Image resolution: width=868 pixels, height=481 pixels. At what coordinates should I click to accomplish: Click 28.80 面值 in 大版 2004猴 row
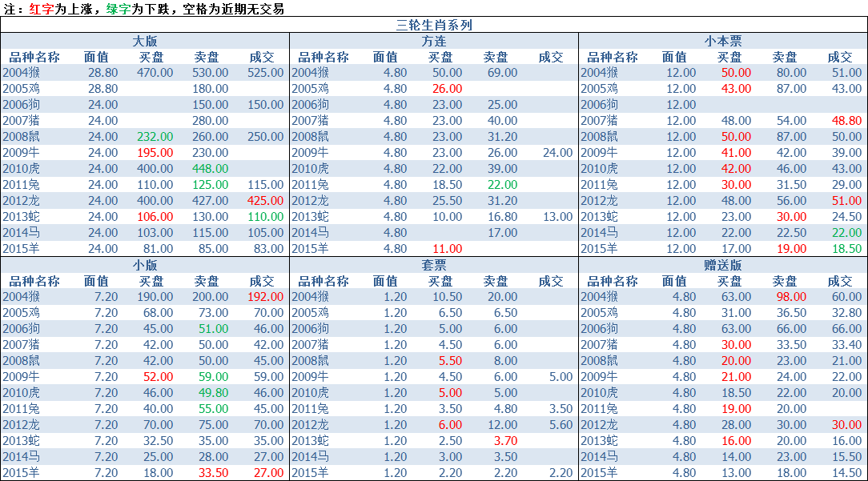[x=103, y=73]
